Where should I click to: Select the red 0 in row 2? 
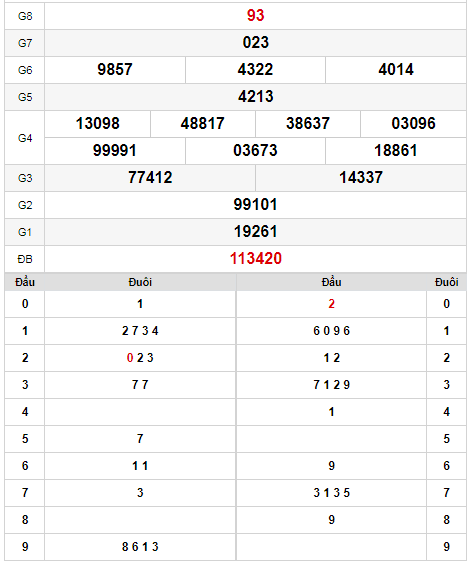[130, 358]
